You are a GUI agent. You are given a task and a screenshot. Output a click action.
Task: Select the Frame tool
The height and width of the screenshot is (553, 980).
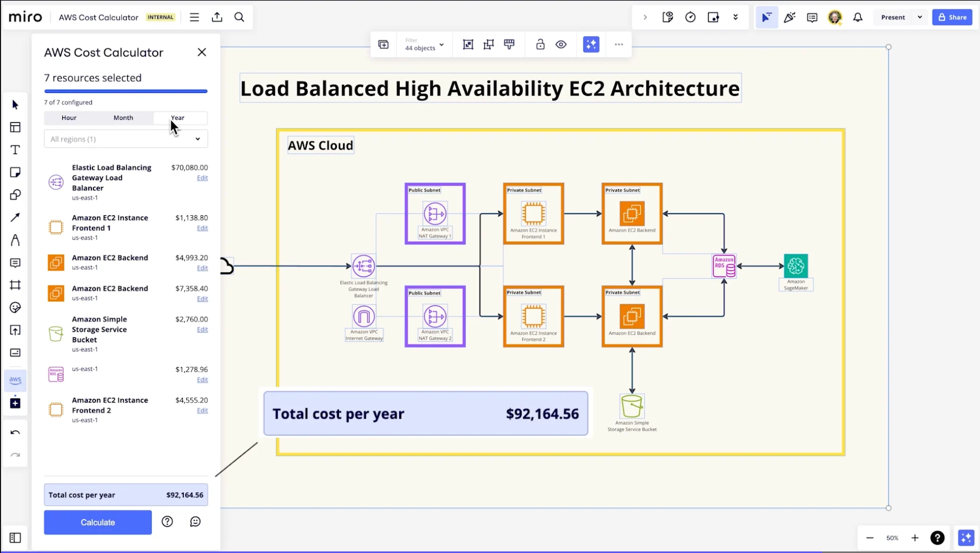15,285
